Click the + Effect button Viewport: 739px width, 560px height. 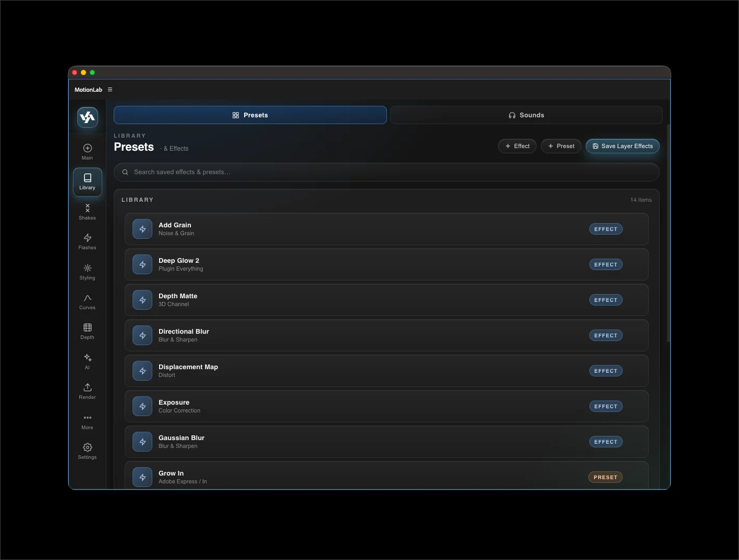click(x=517, y=146)
